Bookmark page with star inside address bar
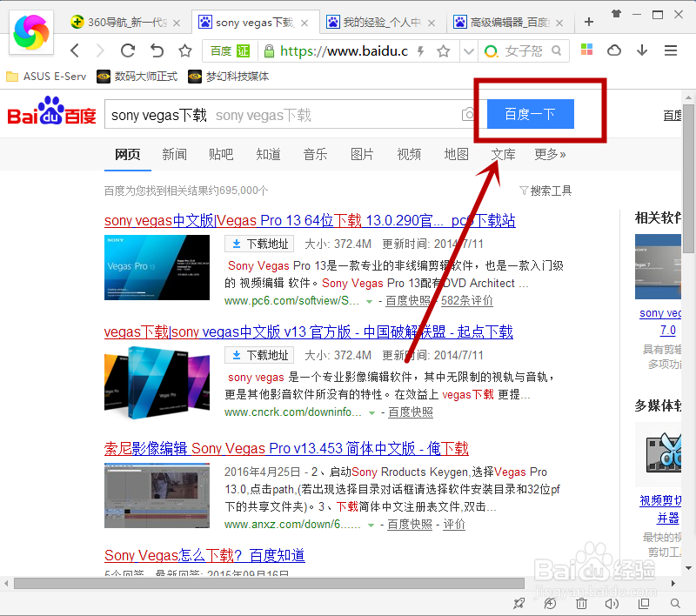Viewport: 696px width, 616px height. pos(443,51)
